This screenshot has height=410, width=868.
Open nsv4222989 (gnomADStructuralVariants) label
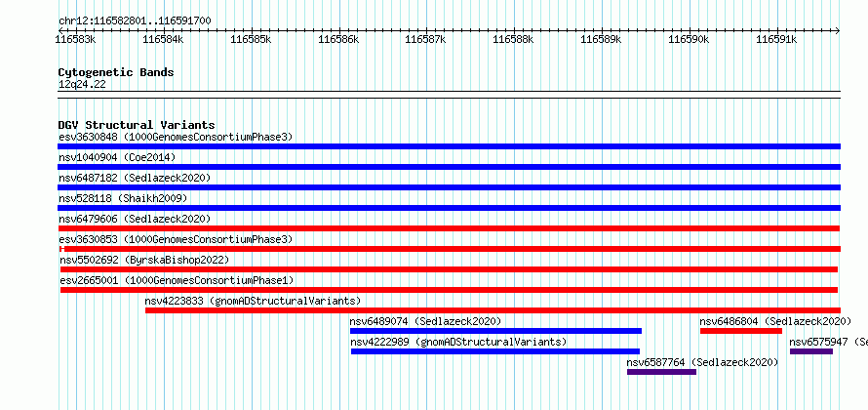[459, 342]
